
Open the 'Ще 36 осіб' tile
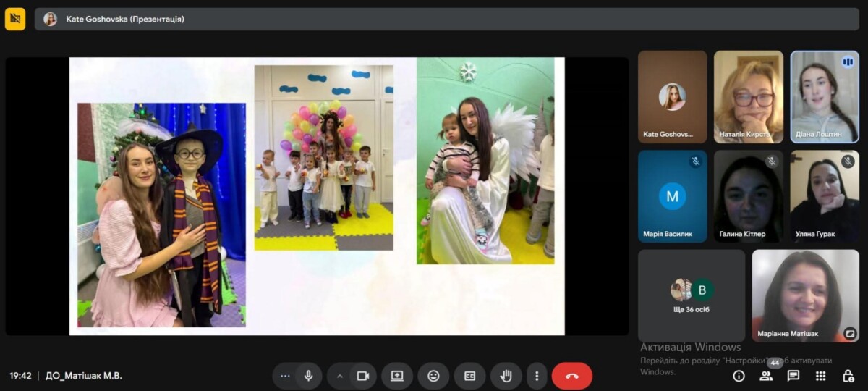coord(691,295)
